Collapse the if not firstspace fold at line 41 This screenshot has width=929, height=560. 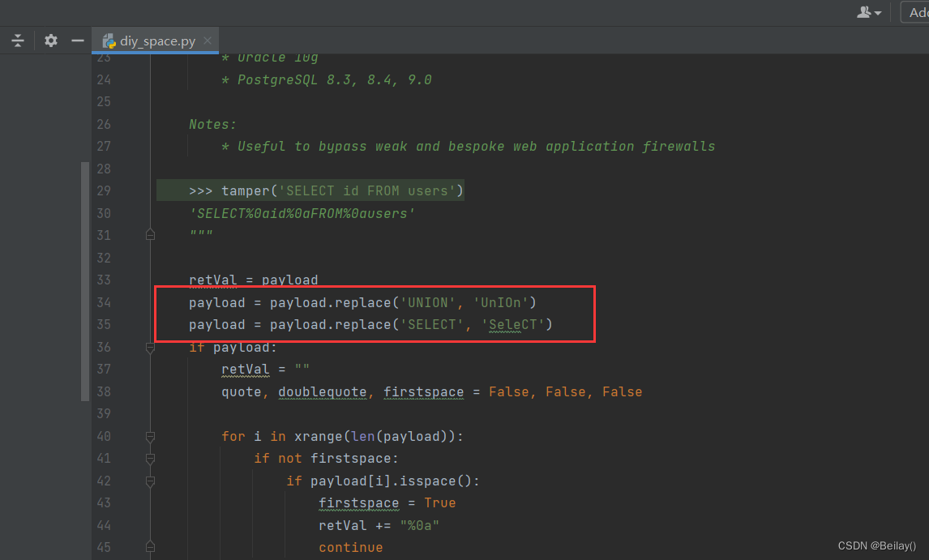(x=151, y=459)
